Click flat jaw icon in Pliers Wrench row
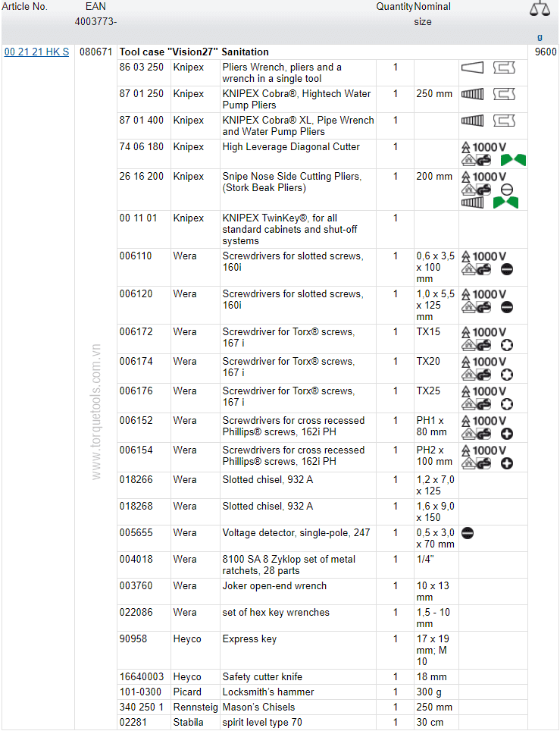 (x=472, y=68)
